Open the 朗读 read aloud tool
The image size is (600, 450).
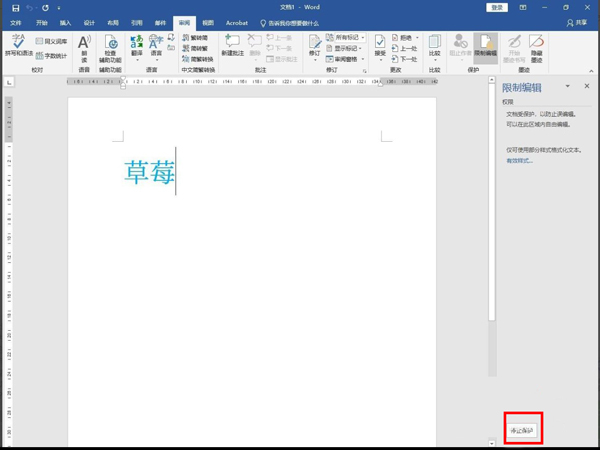pyautogui.click(x=84, y=46)
